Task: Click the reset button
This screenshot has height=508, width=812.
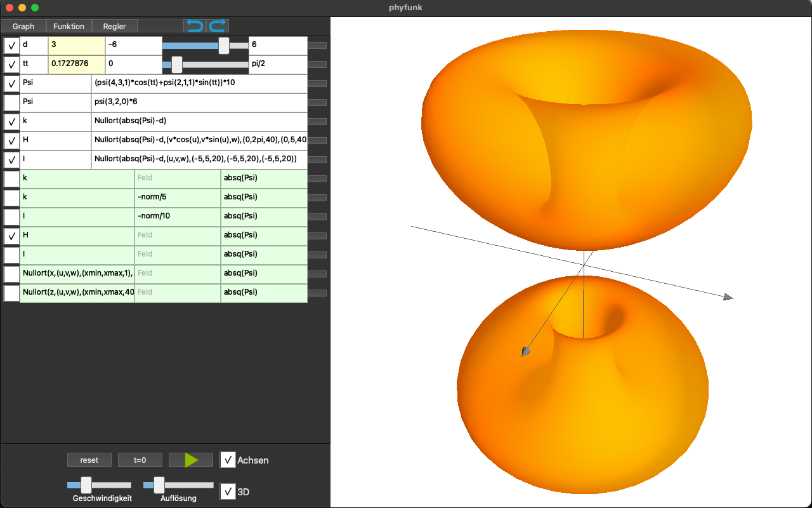Action: pos(89,460)
